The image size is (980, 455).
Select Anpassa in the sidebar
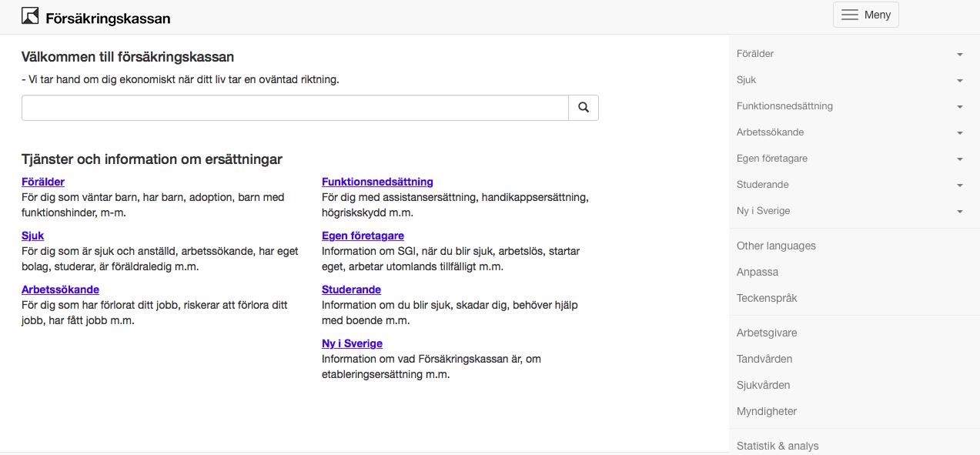coord(758,272)
